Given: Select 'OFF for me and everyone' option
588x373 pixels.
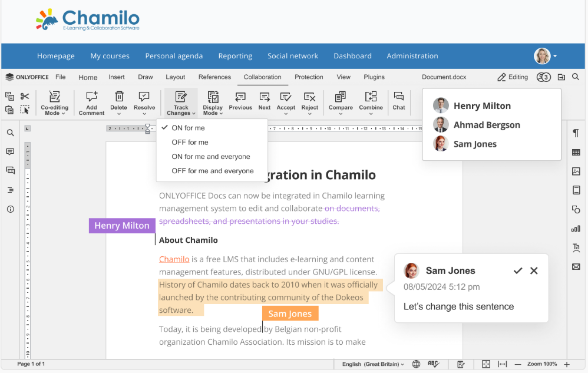Looking at the screenshot, I should tap(212, 170).
